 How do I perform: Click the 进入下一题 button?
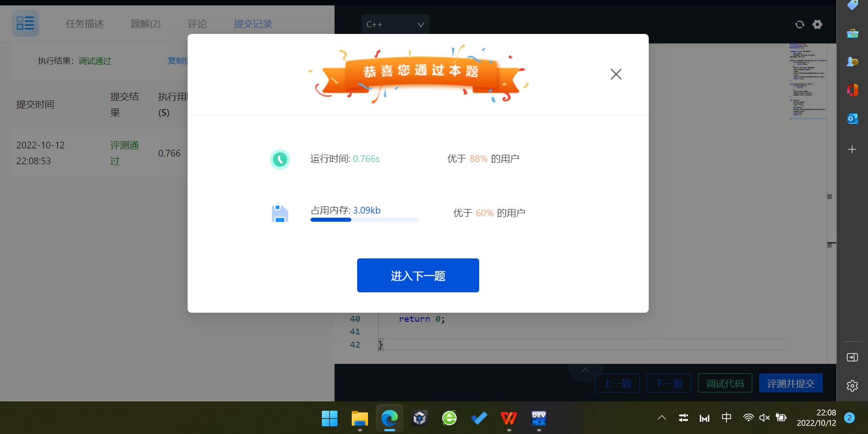(418, 275)
